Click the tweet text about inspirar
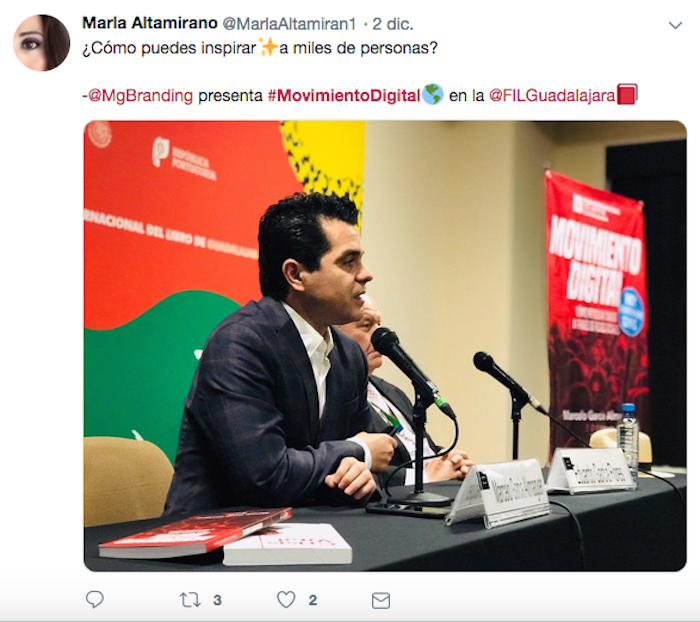The image size is (700, 622). tap(260, 48)
